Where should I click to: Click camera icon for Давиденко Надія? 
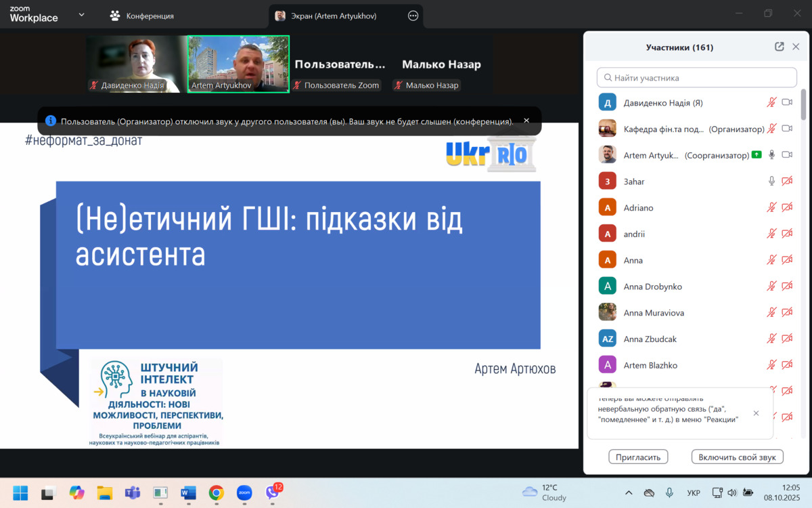787,102
